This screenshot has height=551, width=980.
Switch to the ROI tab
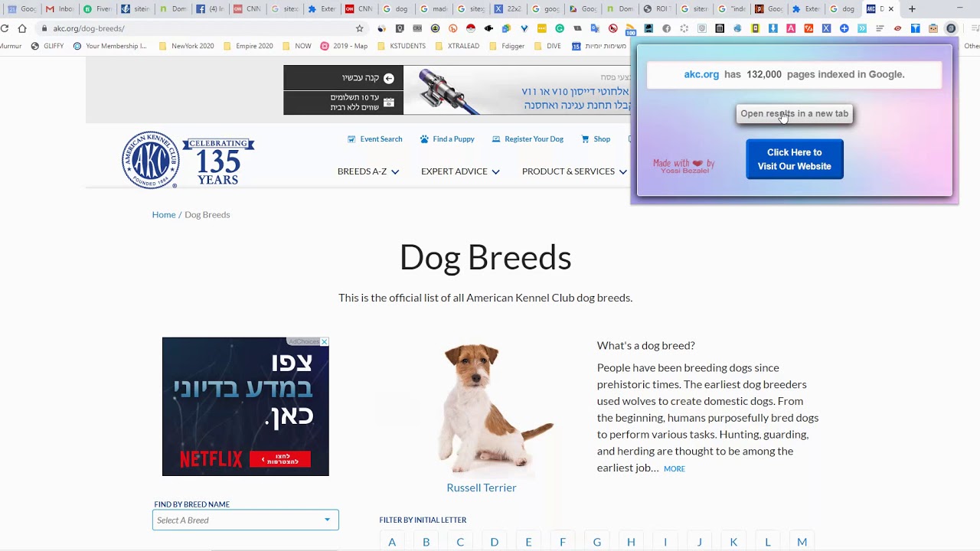[657, 9]
